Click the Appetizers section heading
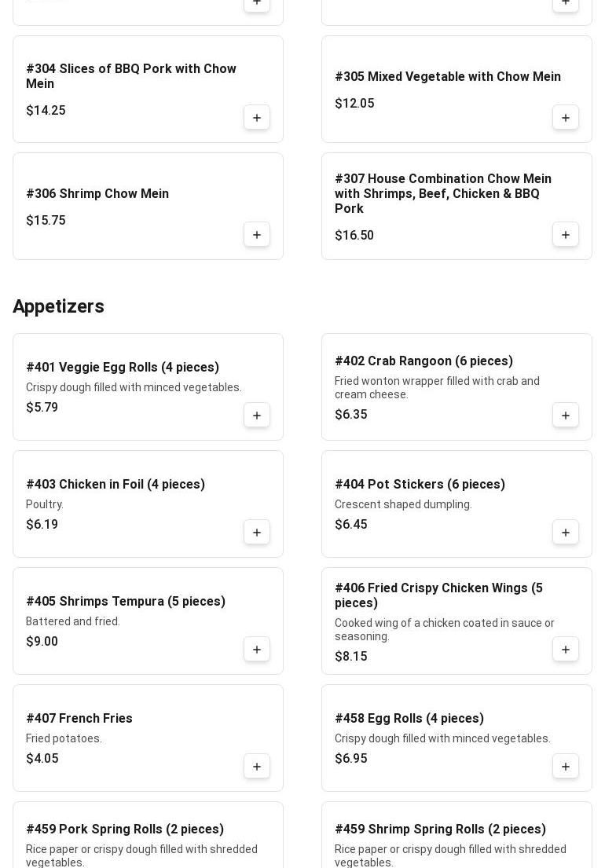The image size is (605, 868). click(59, 306)
